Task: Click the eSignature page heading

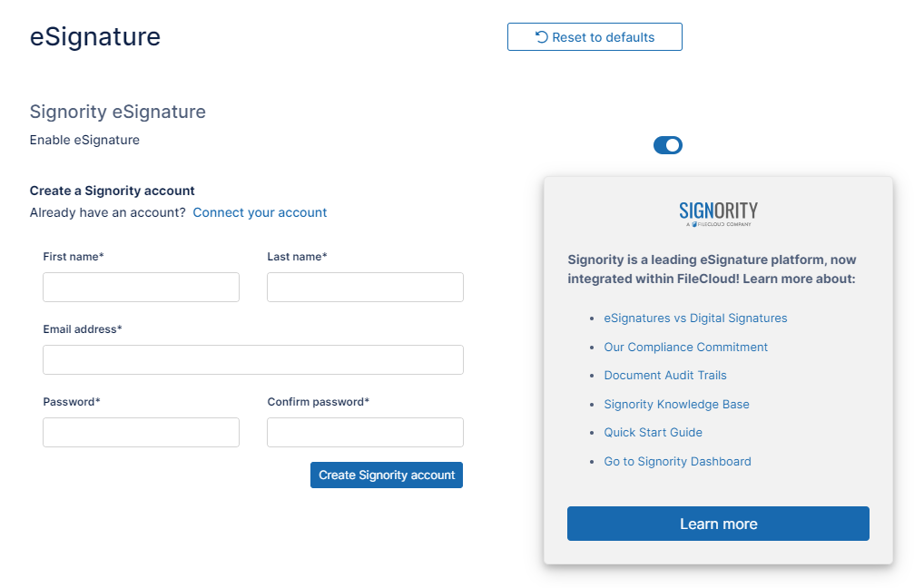Action: [95, 36]
